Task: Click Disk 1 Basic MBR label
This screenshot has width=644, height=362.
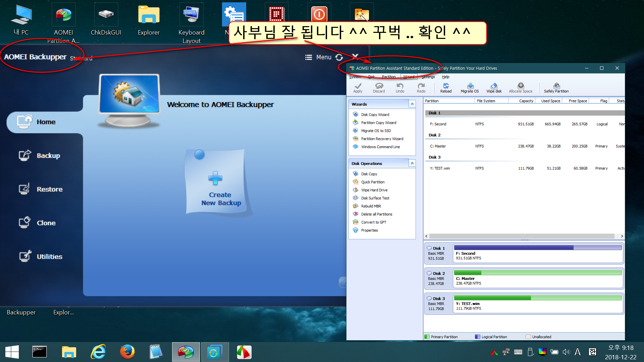Action: click(436, 253)
